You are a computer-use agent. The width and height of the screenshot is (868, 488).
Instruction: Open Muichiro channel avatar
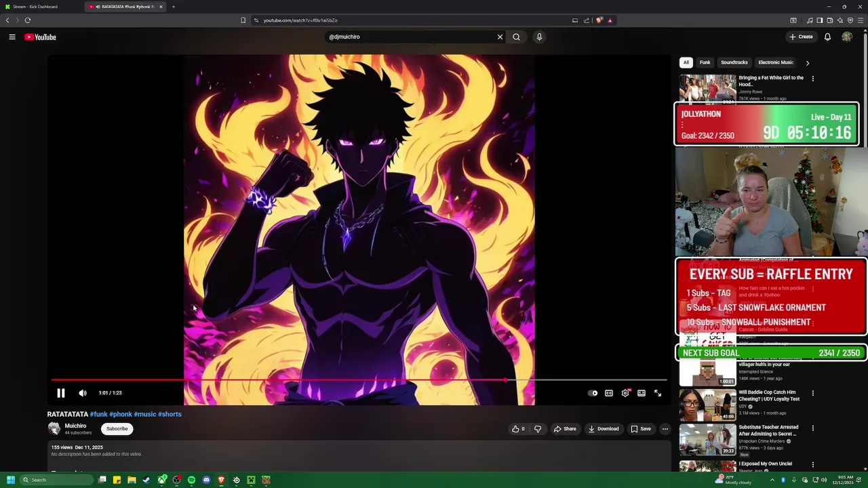[54, 428]
